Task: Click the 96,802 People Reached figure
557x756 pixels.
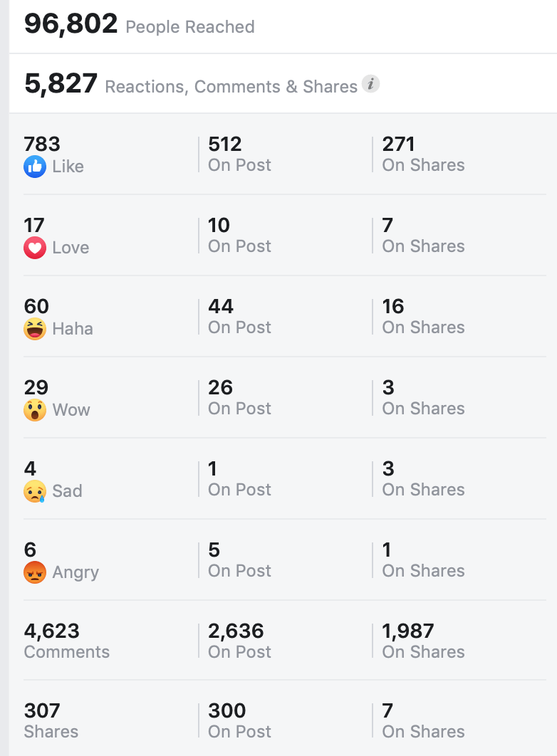Action: pos(71,24)
